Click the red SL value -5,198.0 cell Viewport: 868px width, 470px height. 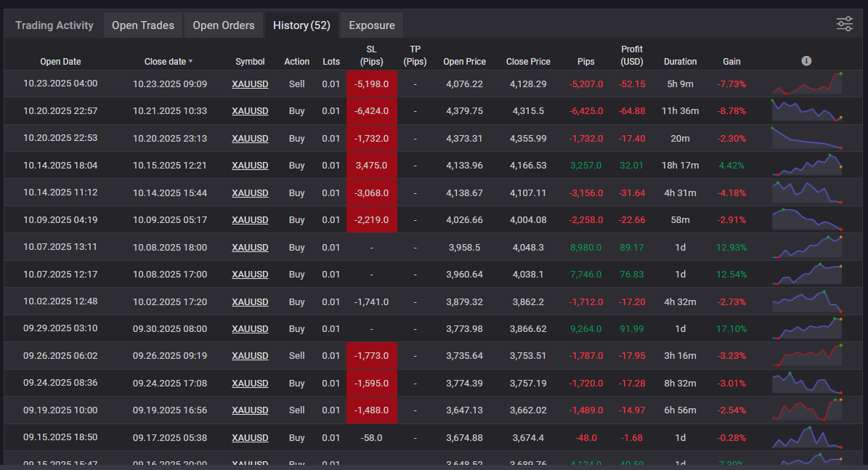[371, 84]
